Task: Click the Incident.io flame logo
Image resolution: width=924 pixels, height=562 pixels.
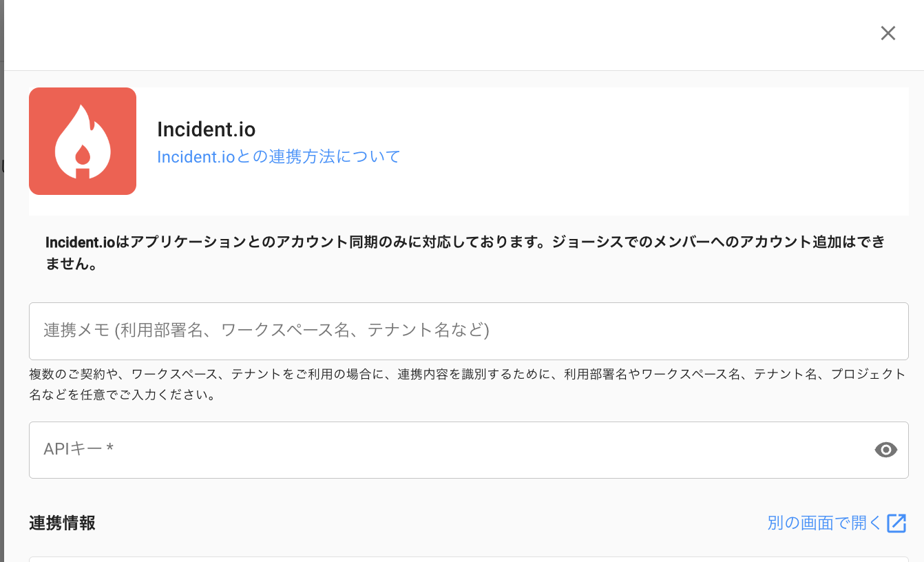Action: pyautogui.click(x=83, y=141)
